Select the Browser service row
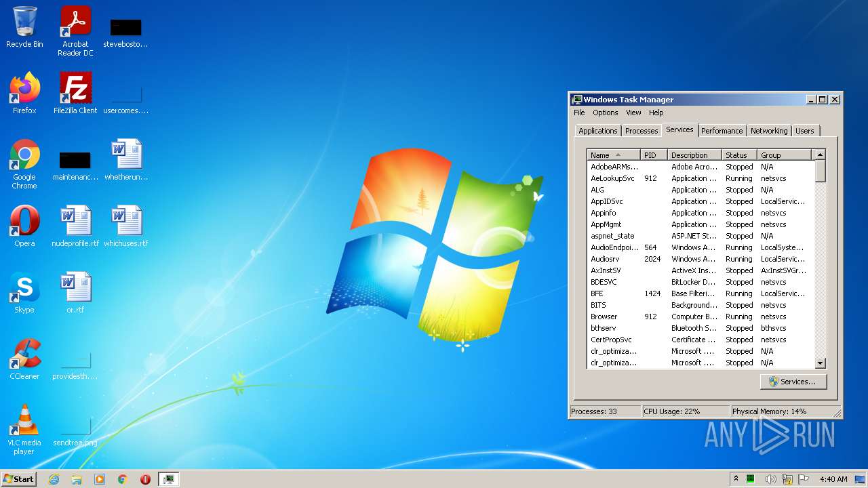 pyautogui.click(x=700, y=317)
